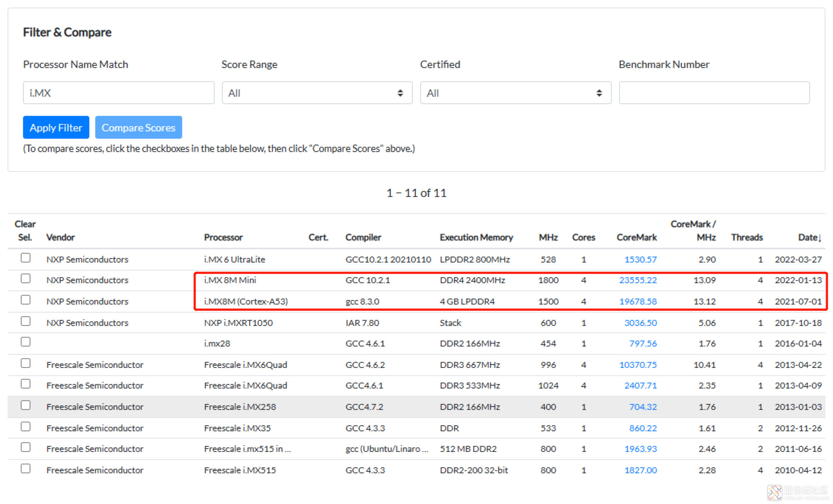Check the Freescale i.mx515 in ... row checkbox

[x=25, y=447]
